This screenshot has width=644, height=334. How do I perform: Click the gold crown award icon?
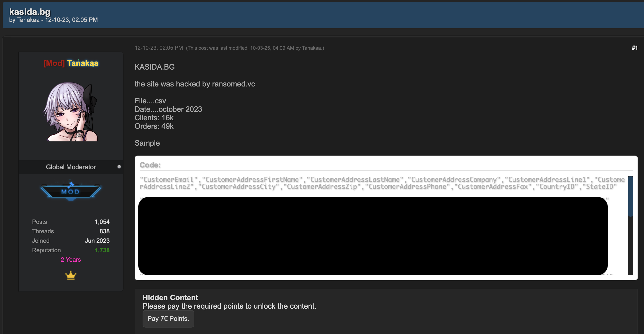coord(71,275)
